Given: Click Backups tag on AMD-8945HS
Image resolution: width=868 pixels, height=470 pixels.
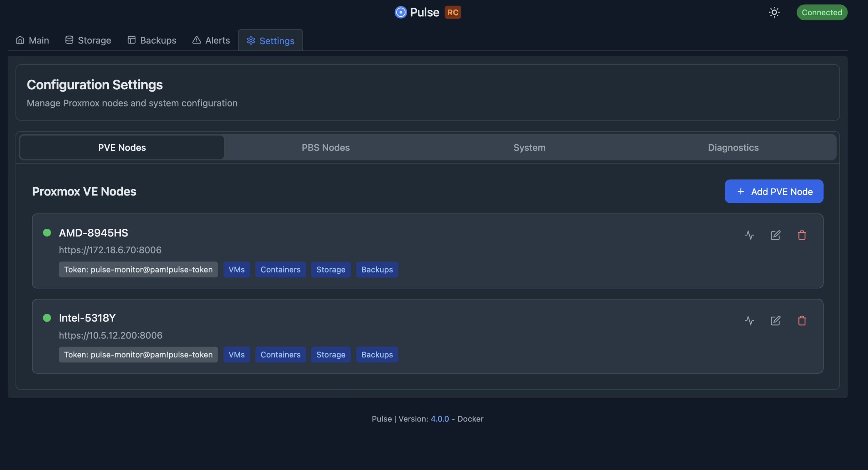Looking at the screenshot, I should pyautogui.click(x=377, y=269).
